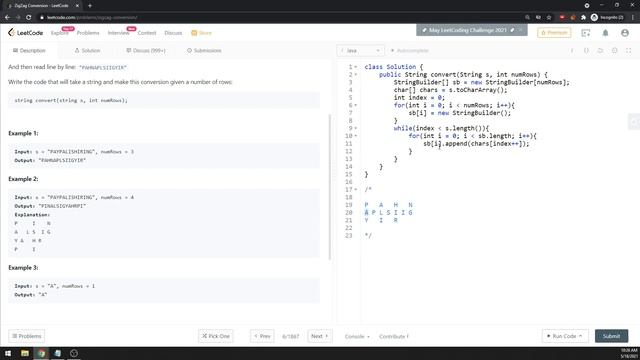Collapse the comment fold at line 17

356,189
